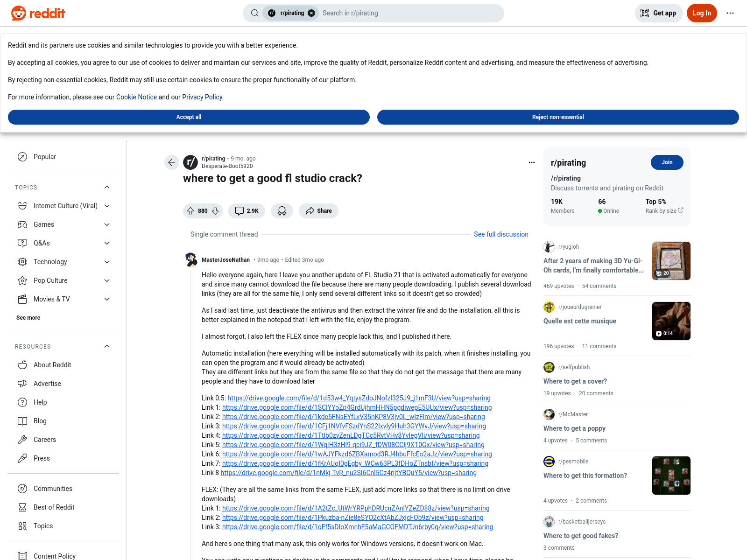The height and width of the screenshot is (560, 747).
Task: Click the Communities icon
Action: 22,489
